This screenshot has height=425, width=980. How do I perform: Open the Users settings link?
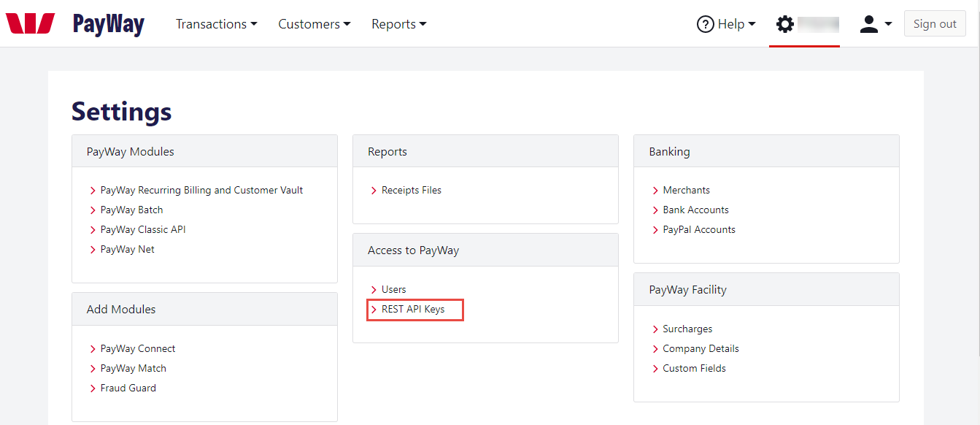(x=394, y=289)
